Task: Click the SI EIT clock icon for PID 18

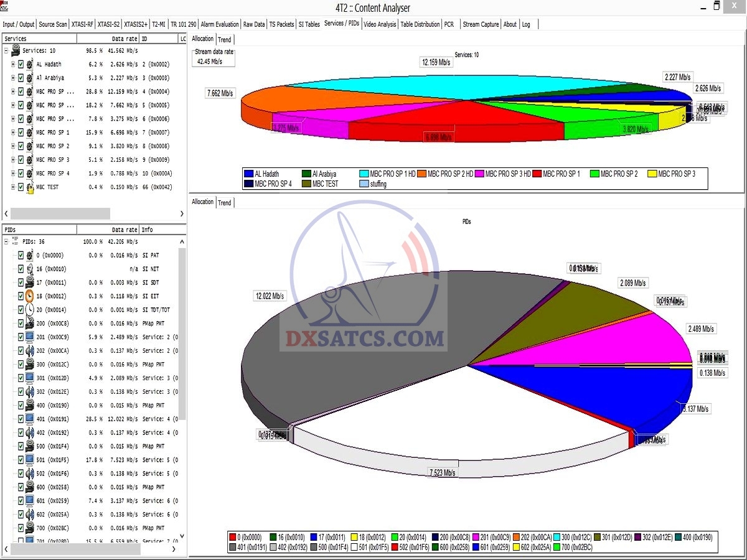Action: coord(29,296)
